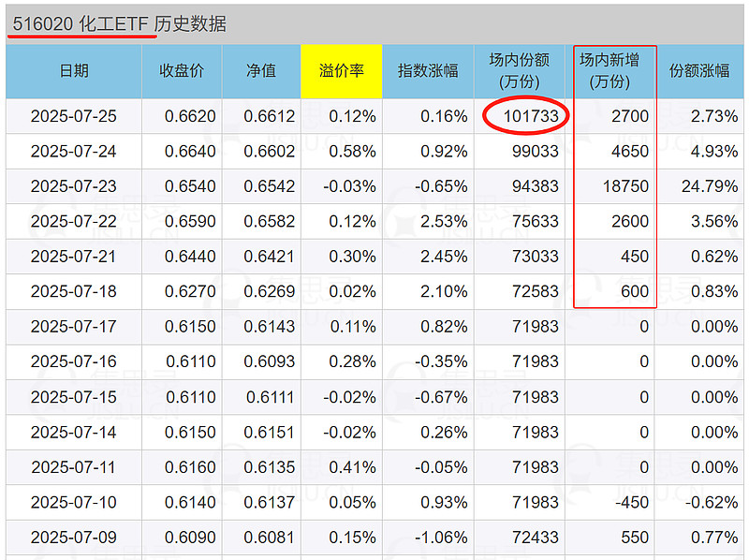The width and height of the screenshot is (749, 560).
Task: Click the 516020 化工ETF 历史数据 title
Action: (x=120, y=24)
